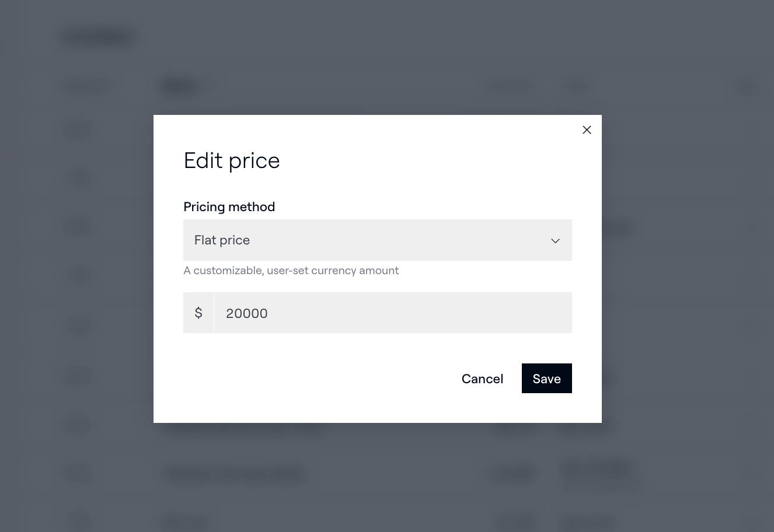Click the Pricing method field label

229,206
